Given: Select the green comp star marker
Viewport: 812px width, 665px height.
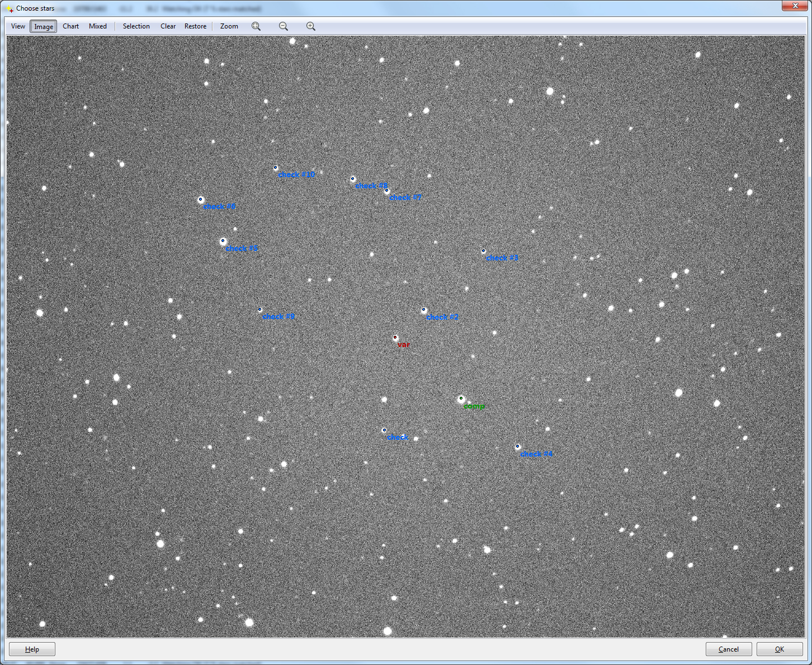Looking at the screenshot, I should coord(461,398).
